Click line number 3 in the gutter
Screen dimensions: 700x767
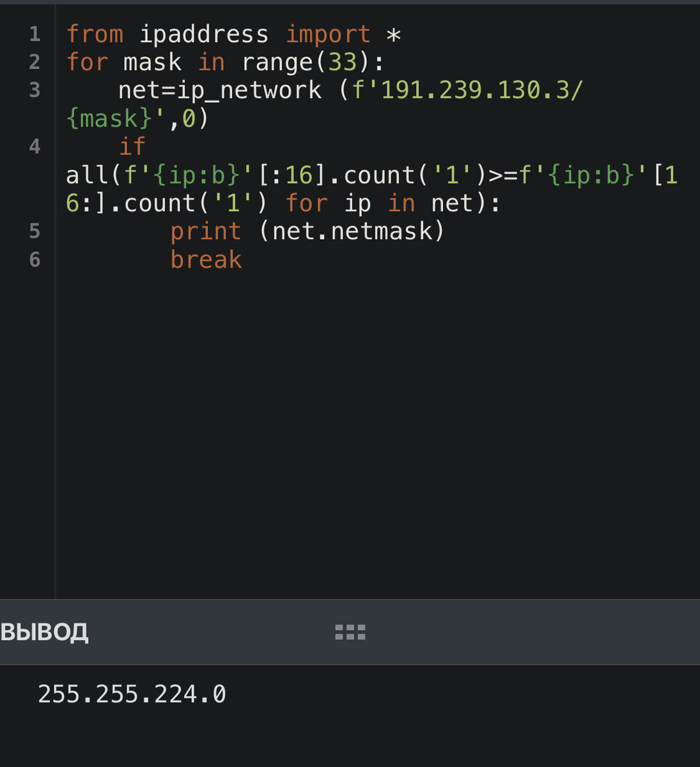tap(35, 90)
